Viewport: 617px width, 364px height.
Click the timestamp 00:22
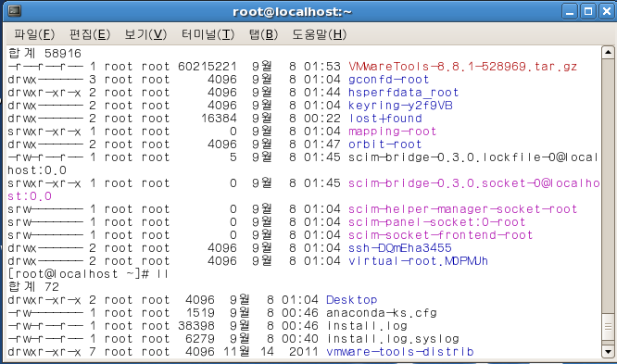tap(322, 119)
